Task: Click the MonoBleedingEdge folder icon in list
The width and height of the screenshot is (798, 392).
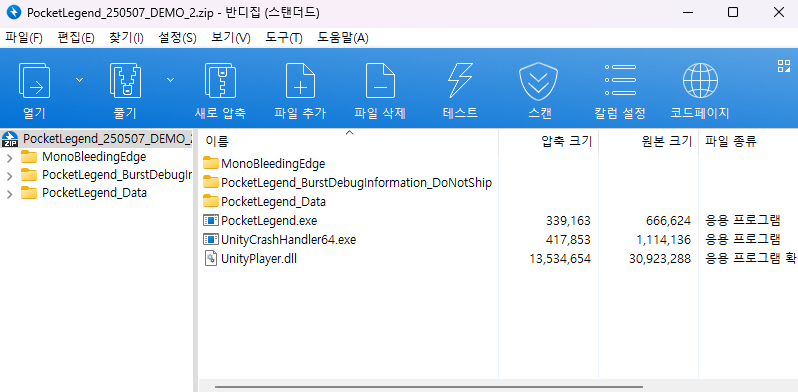Action: click(211, 163)
